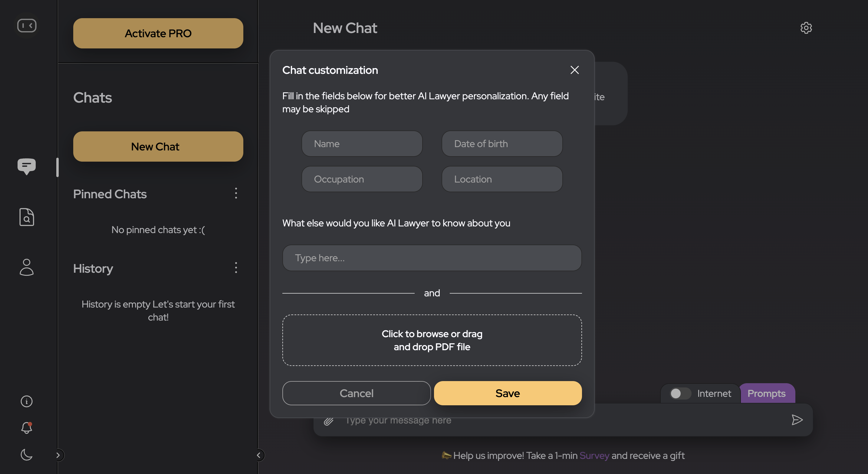Follow the Survey link

(x=594, y=456)
